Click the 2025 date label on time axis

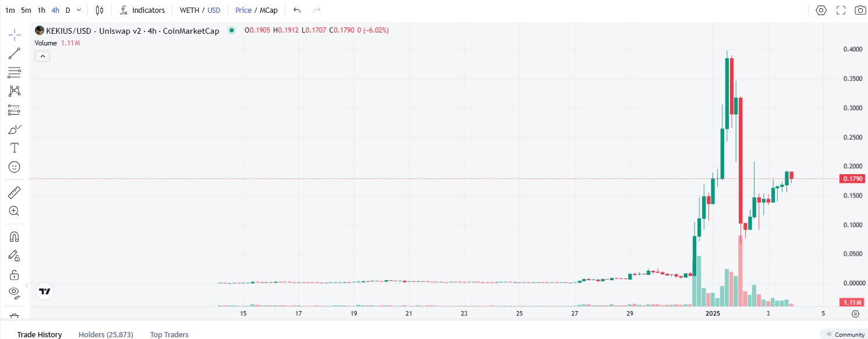713,313
